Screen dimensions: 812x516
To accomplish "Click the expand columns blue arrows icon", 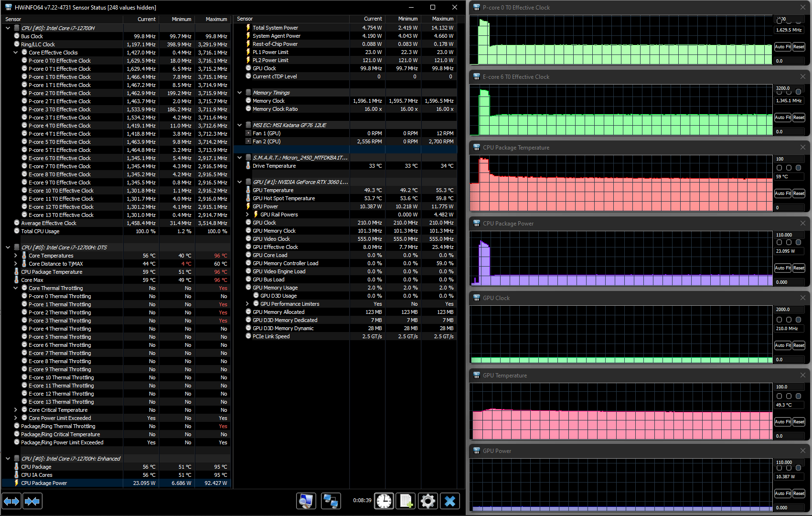I will coord(11,501).
